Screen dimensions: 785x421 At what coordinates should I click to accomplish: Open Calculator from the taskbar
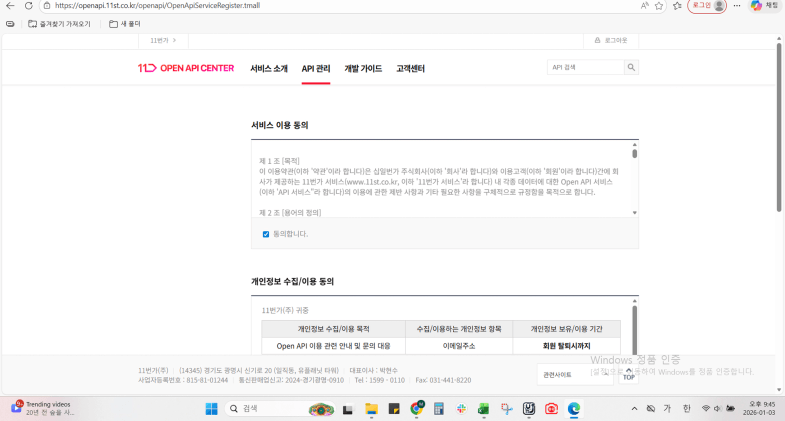(439, 409)
